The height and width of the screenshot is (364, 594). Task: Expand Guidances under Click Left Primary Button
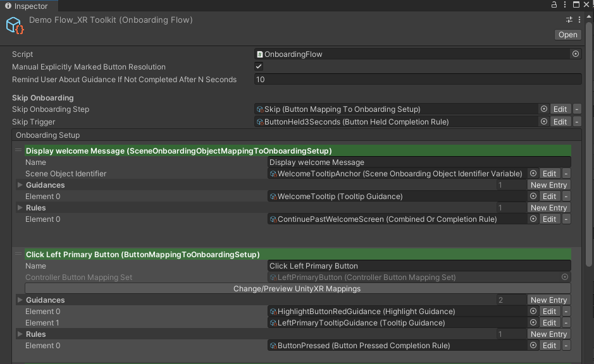20,300
